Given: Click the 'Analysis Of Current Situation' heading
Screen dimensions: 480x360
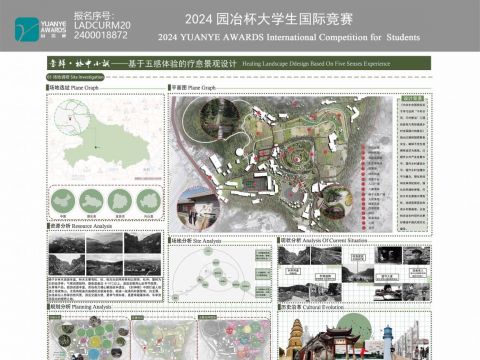Looking at the screenshot, I should point(322,240).
